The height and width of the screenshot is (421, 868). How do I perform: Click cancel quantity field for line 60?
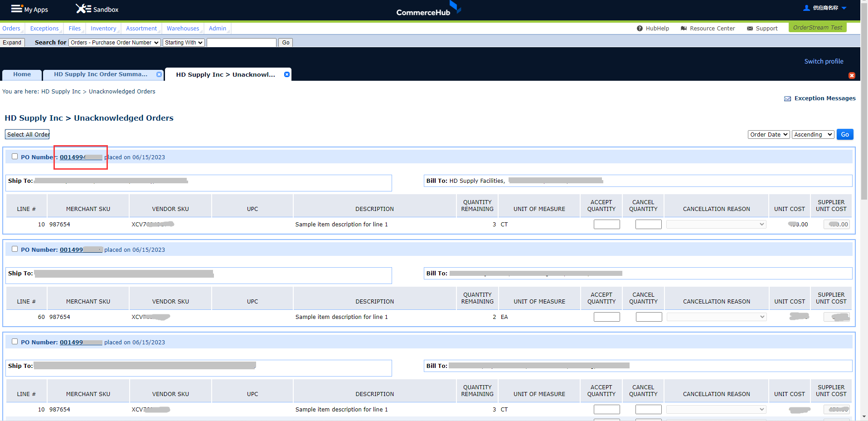click(x=649, y=317)
